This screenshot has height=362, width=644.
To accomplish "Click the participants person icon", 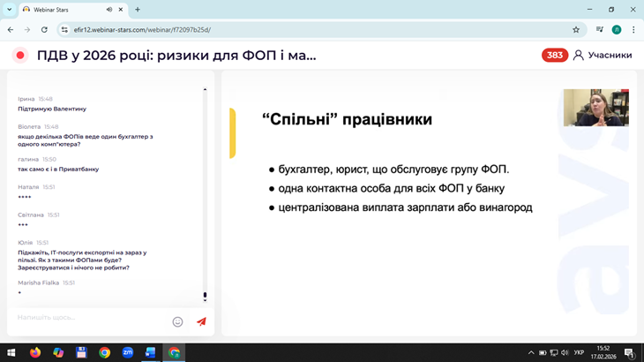I will point(579,55).
